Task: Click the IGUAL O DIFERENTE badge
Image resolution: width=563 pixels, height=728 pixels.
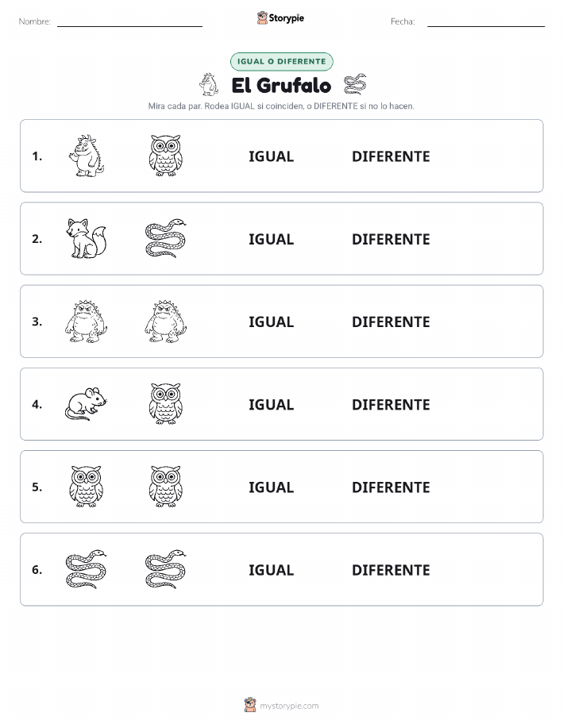Action: click(x=281, y=61)
